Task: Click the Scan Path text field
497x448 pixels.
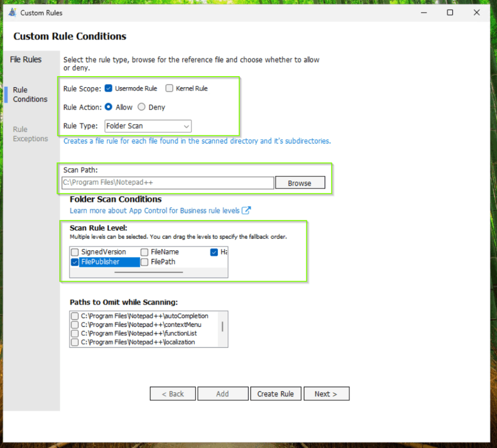Action: [168, 183]
